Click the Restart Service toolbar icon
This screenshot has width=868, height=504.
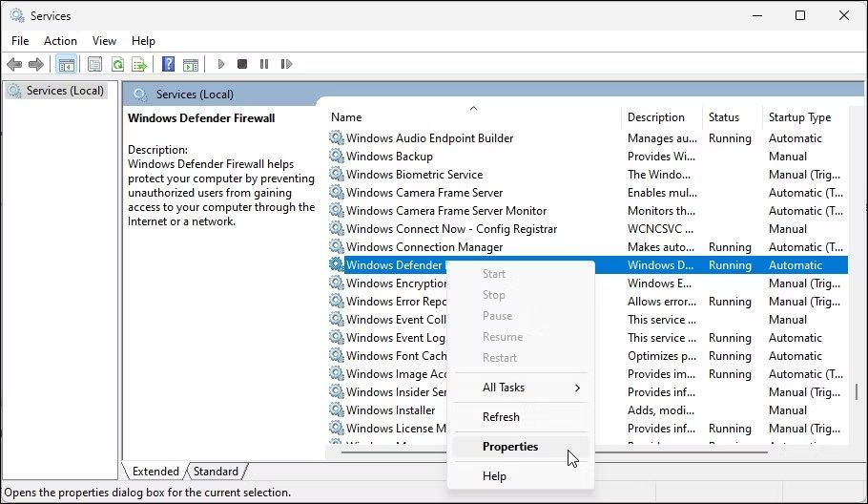click(286, 64)
